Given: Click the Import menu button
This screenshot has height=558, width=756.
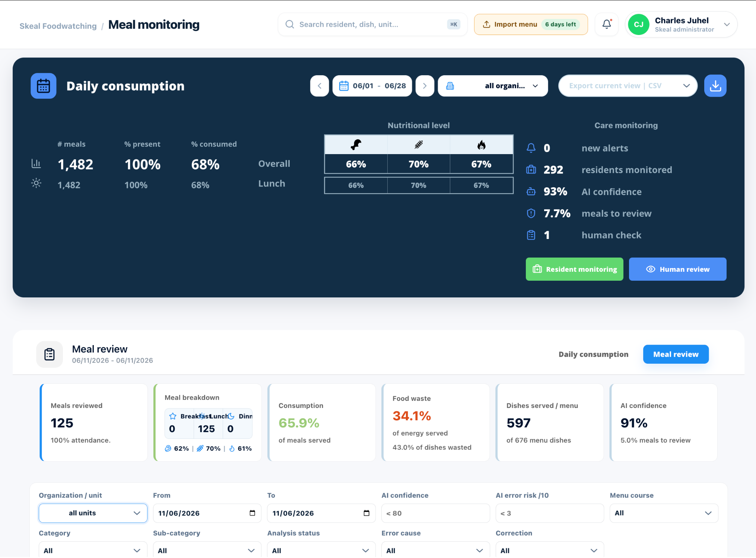Looking at the screenshot, I should click(x=531, y=25).
